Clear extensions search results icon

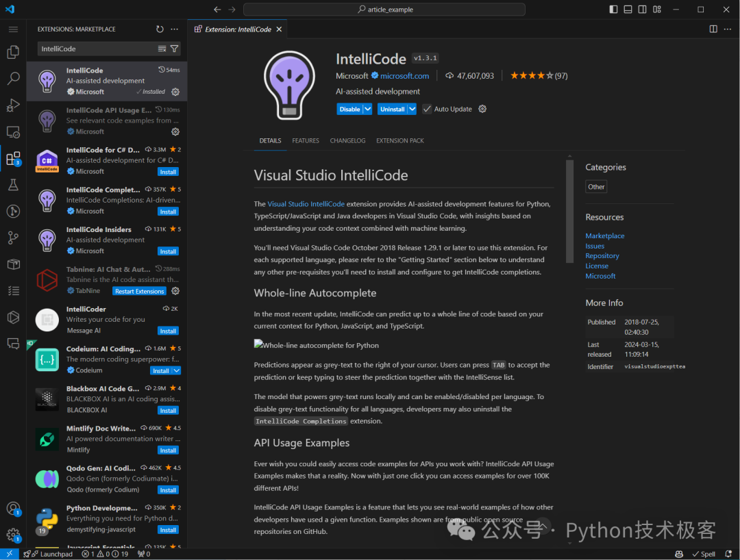[x=162, y=49]
